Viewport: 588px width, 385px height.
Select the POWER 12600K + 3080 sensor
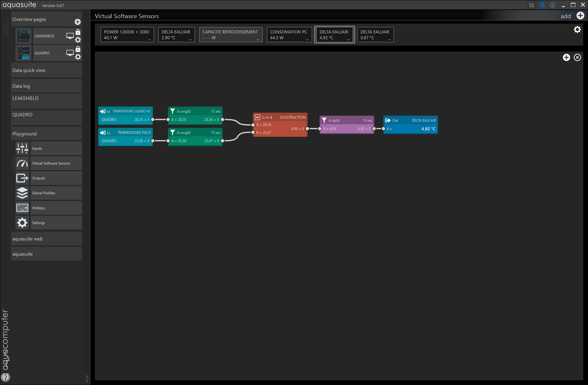pos(127,35)
